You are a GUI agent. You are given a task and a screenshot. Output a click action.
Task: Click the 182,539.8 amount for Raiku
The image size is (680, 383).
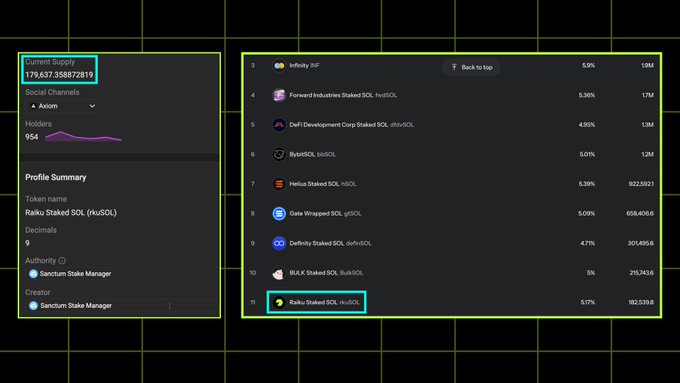pos(641,302)
